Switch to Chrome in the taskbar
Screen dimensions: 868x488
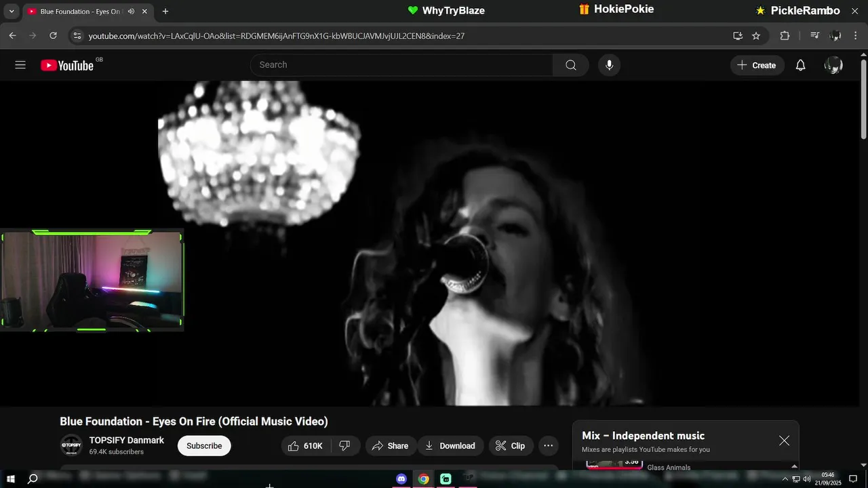423,479
